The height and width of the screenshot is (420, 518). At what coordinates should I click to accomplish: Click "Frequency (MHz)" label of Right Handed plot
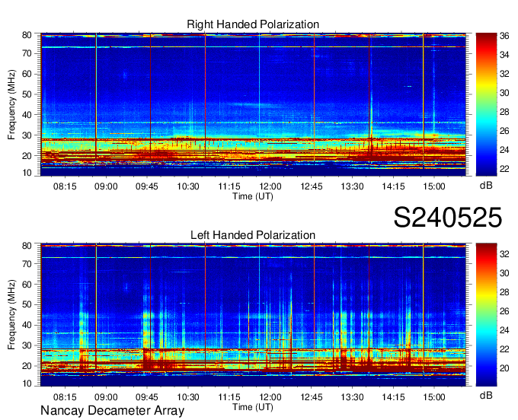(x=11, y=104)
